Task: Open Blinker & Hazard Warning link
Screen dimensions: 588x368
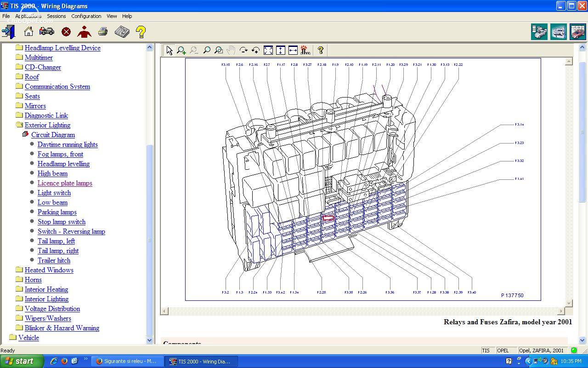Action: [x=62, y=328]
